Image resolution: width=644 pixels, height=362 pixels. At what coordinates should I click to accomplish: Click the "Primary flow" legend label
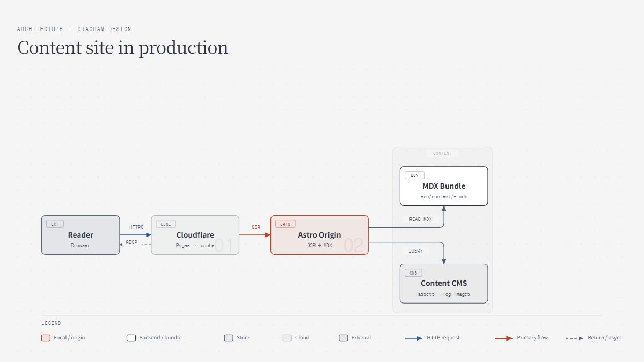532,338
